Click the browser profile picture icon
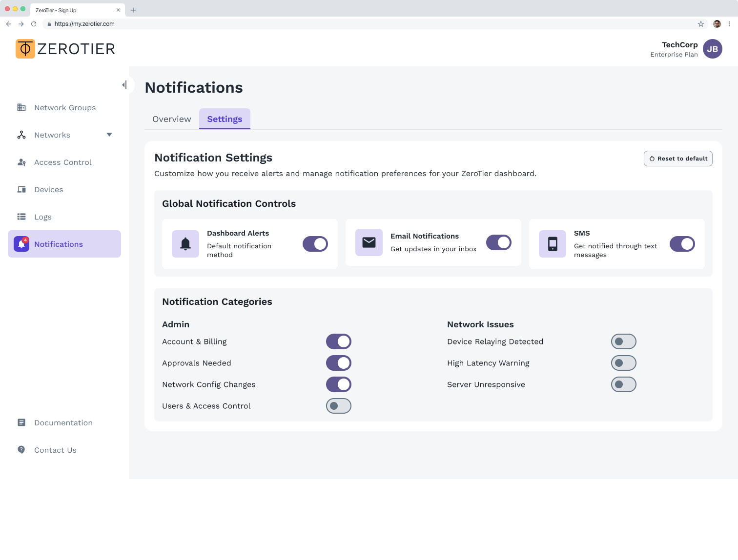The width and height of the screenshot is (738, 560). pyautogui.click(x=717, y=24)
